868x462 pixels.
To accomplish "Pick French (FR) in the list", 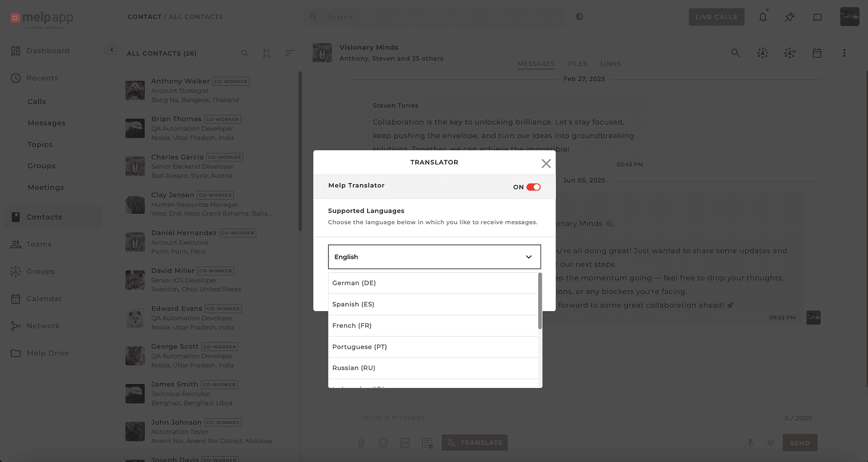I will (433, 325).
